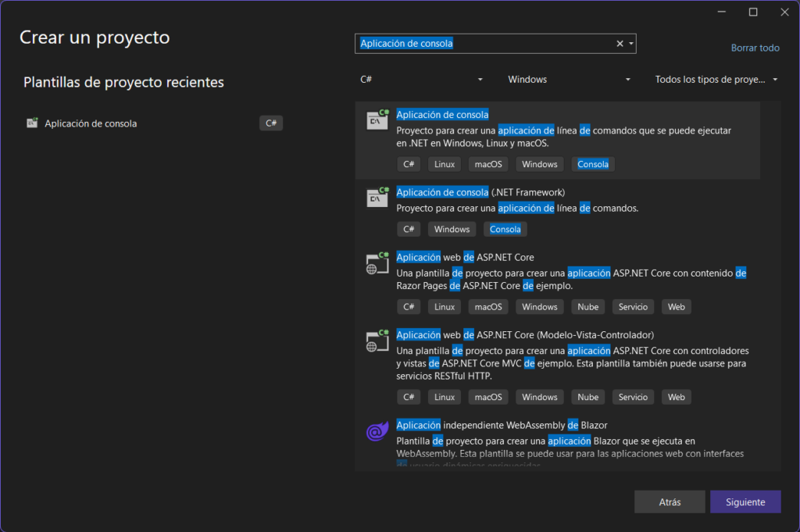Screen dimensions: 800x532
Task: Click the C# tag of the .NET Framework template
Action: click(x=409, y=229)
